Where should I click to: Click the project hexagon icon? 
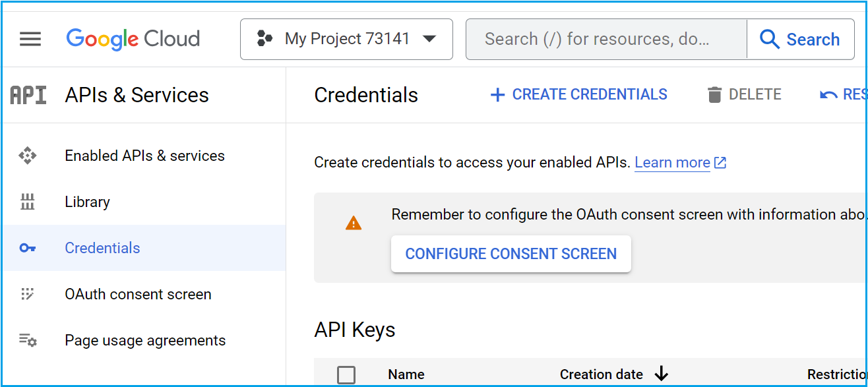(264, 39)
